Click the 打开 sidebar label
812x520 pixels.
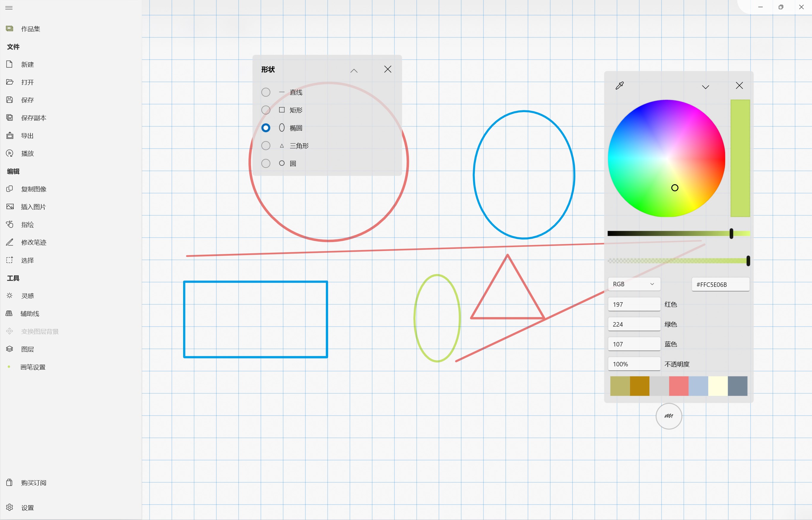(x=27, y=82)
